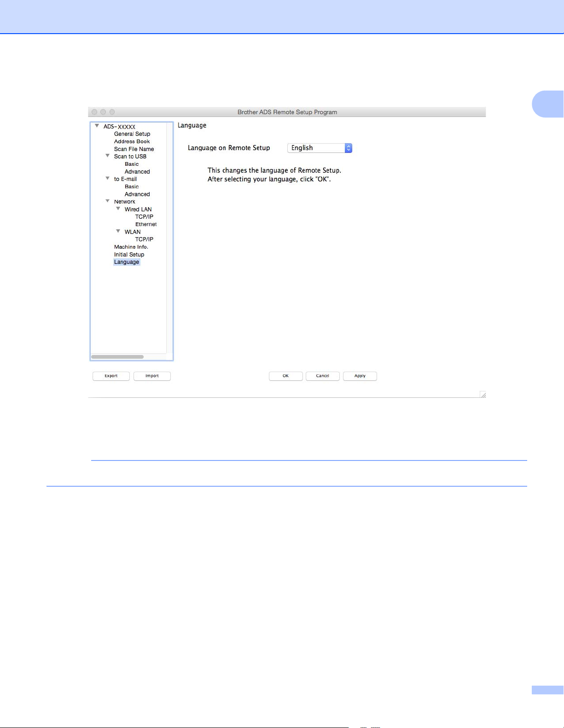564x728 pixels.
Task: Click the window minimize button
Action: point(103,112)
